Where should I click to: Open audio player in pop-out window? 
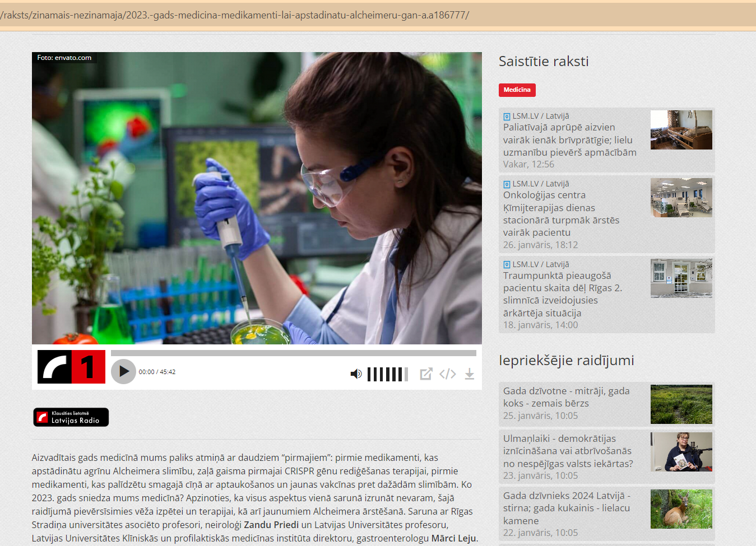426,374
